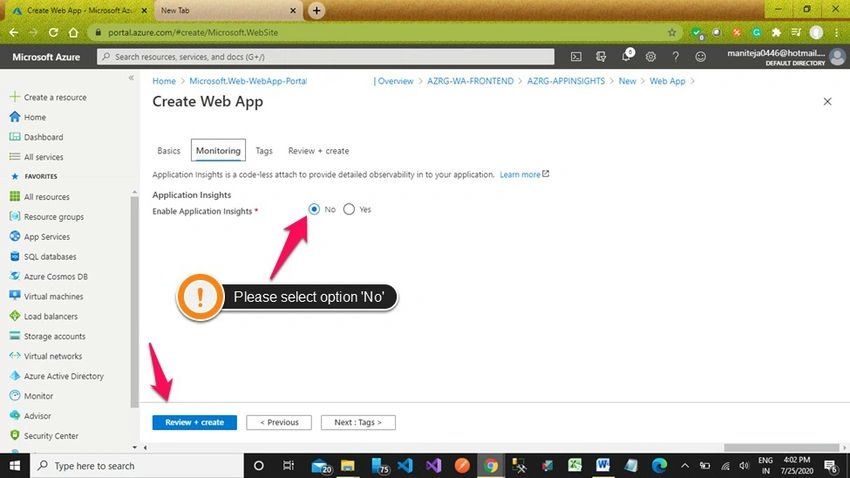The height and width of the screenshot is (478, 850).
Task: Open Advisor in sidebar
Action: pos(37,416)
